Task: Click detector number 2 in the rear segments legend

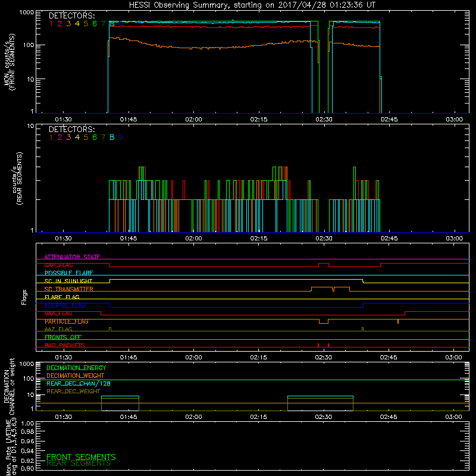Action: tap(60, 137)
